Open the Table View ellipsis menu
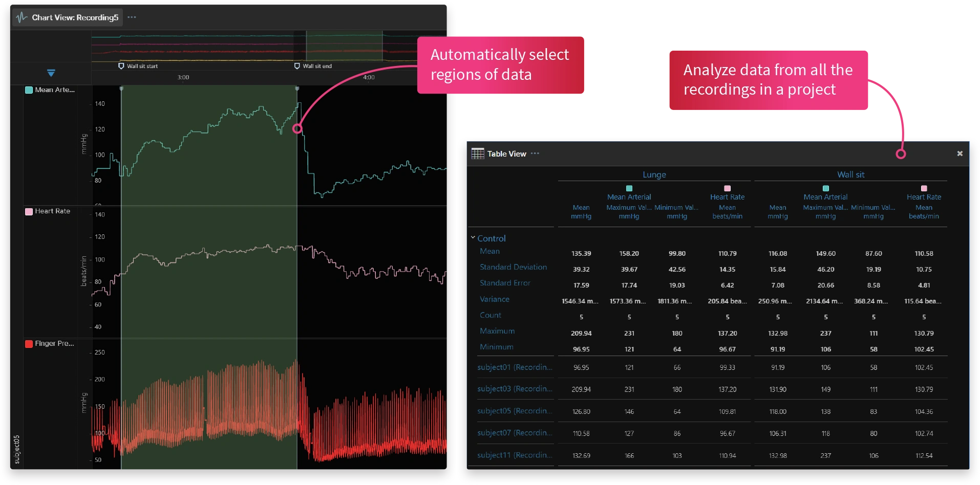 (535, 153)
